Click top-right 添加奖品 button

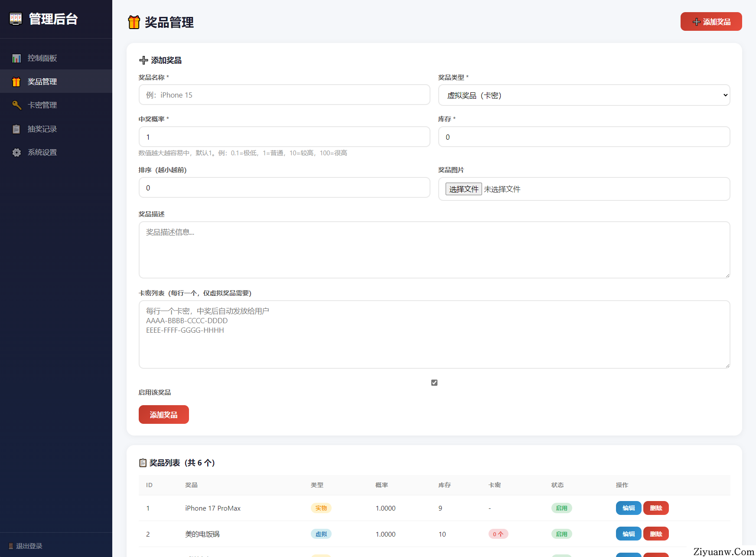click(x=711, y=22)
